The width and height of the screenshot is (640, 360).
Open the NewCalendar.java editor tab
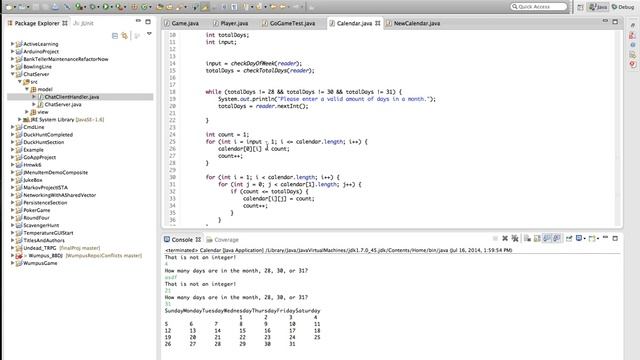pyautogui.click(x=413, y=23)
